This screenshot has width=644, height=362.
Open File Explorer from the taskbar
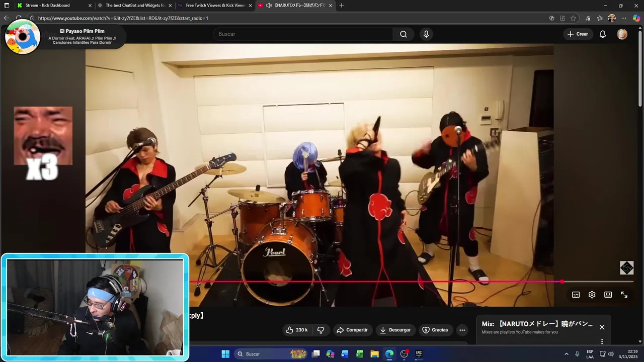pos(374,354)
